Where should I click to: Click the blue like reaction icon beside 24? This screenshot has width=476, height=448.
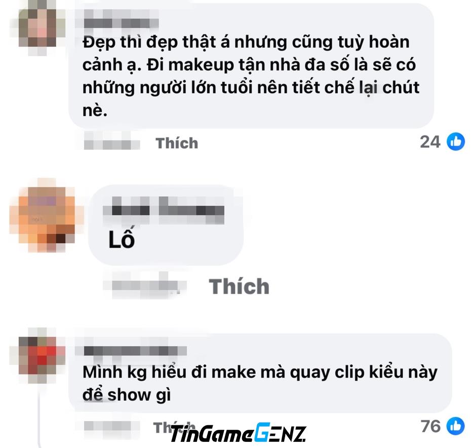tap(456, 141)
